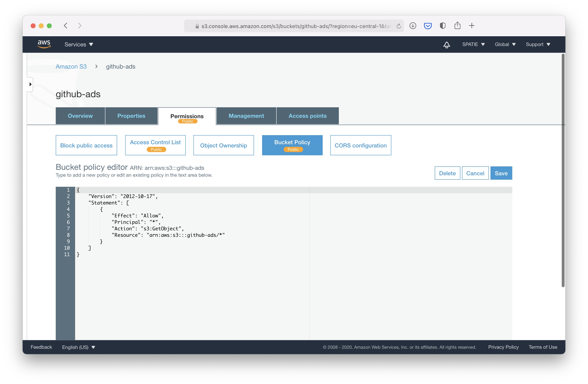588x384 pixels.
Task: Select the Permissions tab
Action: point(187,116)
